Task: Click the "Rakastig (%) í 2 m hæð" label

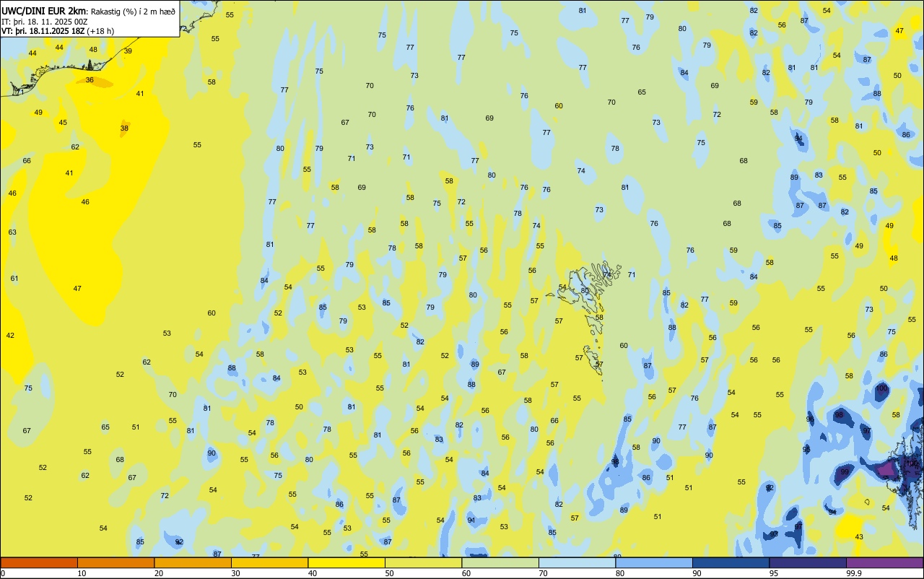Action: coord(133,12)
